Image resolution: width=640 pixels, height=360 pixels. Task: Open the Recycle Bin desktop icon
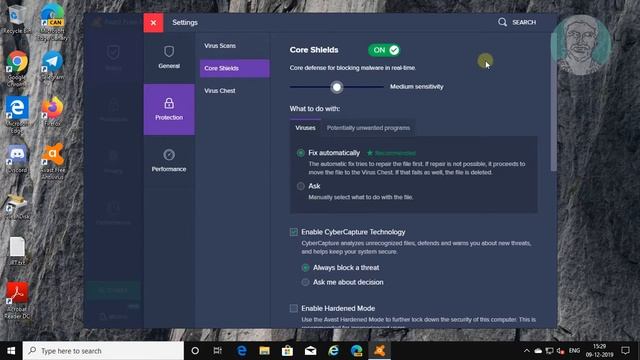coord(16,20)
